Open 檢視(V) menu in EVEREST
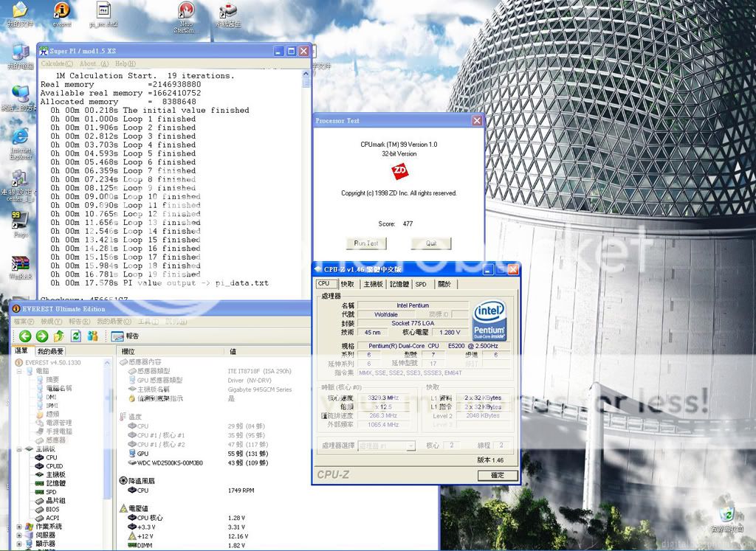The width and height of the screenshot is (756, 551). point(51,322)
